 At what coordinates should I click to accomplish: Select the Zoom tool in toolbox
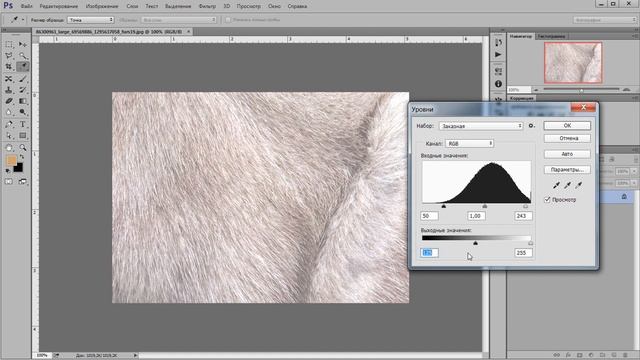(22, 147)
